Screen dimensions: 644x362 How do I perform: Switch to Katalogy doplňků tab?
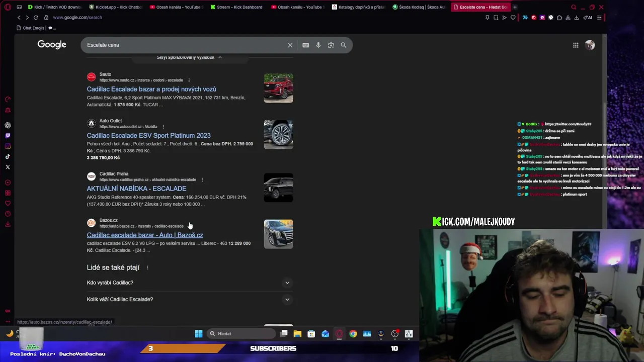(359, 7)
